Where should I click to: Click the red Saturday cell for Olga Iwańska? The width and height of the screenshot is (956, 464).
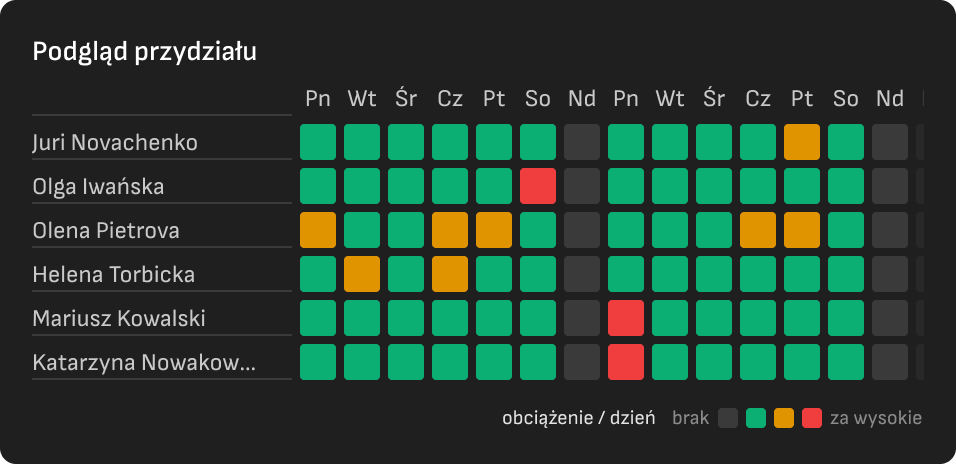coord(538,186)
